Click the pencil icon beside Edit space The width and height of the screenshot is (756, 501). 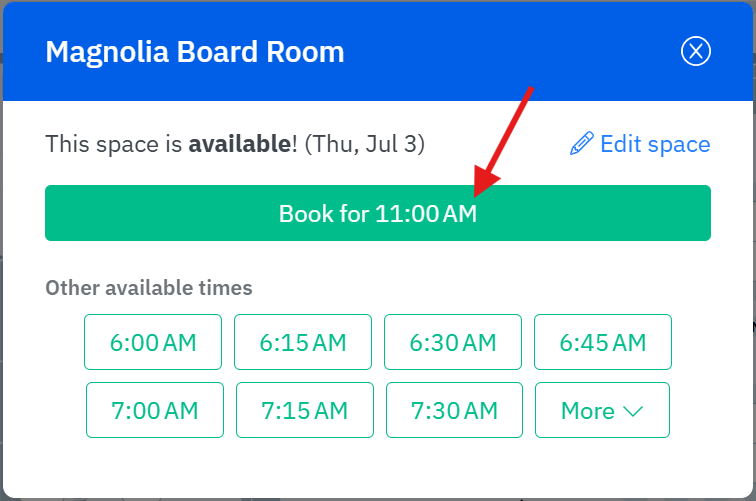tap(581, 144)
